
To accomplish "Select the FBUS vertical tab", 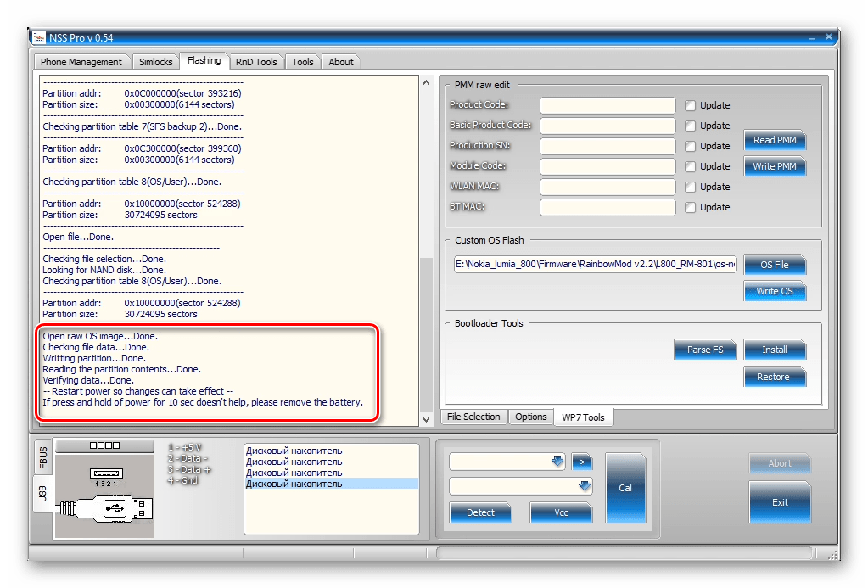I will click(x=43, y=457).
